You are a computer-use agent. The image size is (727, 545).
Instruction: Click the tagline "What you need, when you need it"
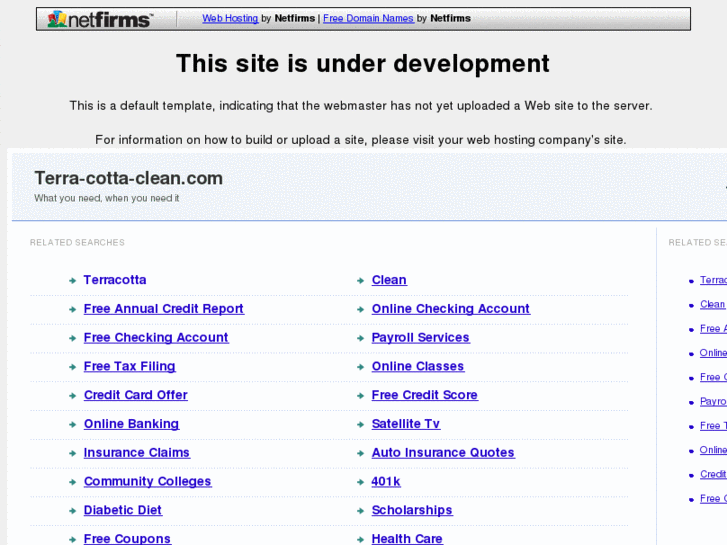[x=107, y=198]
